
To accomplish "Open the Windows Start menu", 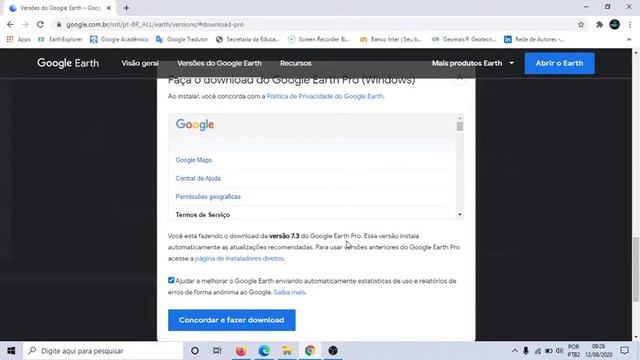I will click(x=11, y=351).
